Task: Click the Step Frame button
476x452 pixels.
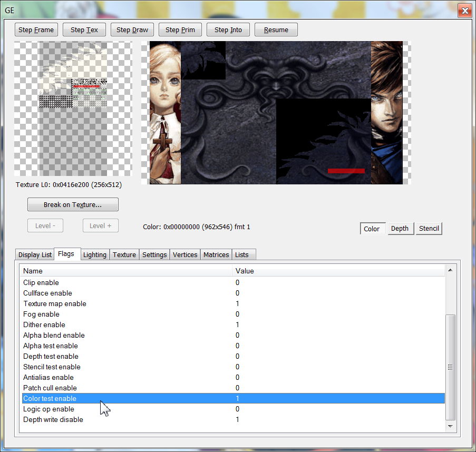Action: click(36, 30)
